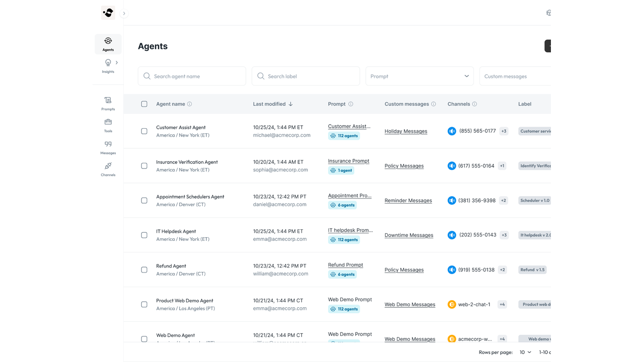
Task: Click the Last modified column header
Action: (x=269, y=104)
